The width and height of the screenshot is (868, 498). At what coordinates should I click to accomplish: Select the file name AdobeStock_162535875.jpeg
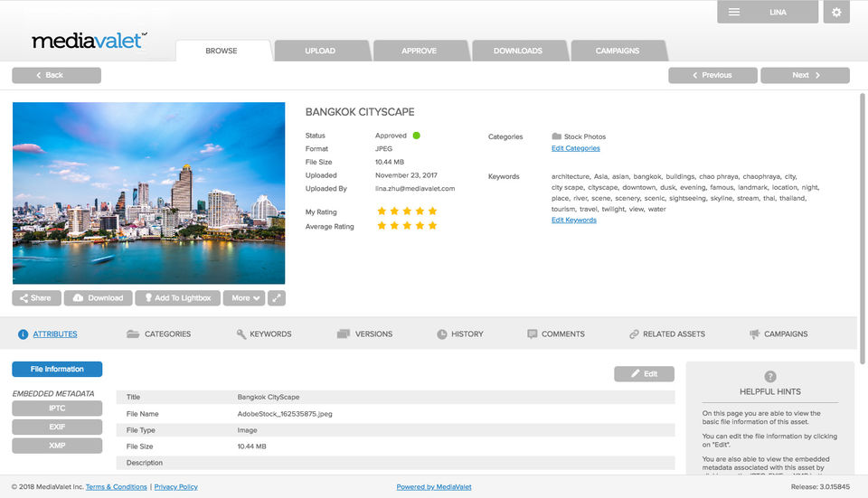click(285, 414)
